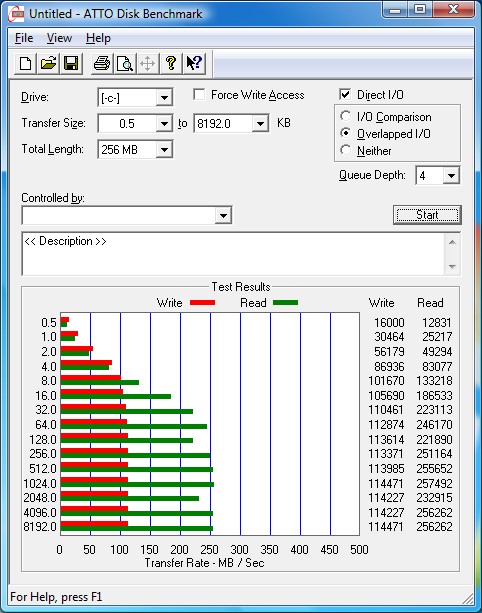The height and width of the screenshot is (613, 482).
Task: Open Print Preview magnifier icon
Action: 125,63
